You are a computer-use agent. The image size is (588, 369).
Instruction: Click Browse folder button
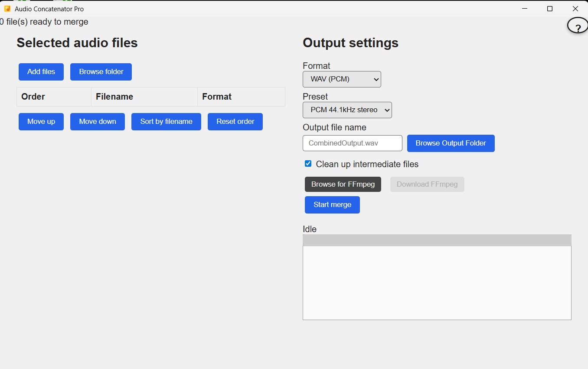tap(101, 72)
